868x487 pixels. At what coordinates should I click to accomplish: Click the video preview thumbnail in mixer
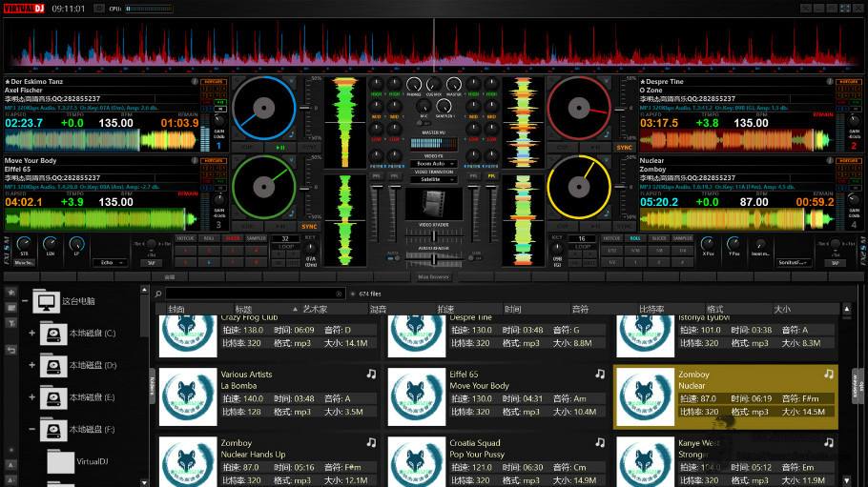433,204
